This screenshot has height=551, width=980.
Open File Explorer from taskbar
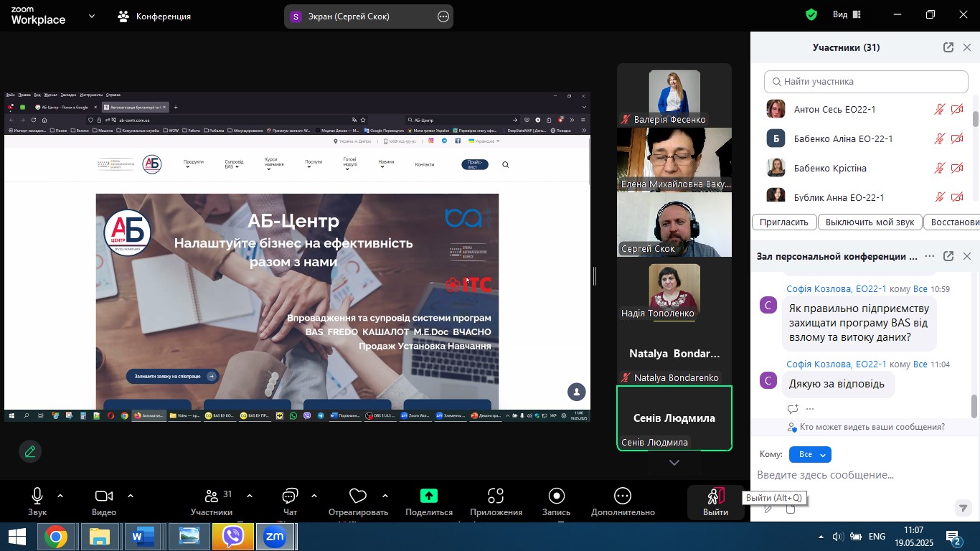pos(100,537)
